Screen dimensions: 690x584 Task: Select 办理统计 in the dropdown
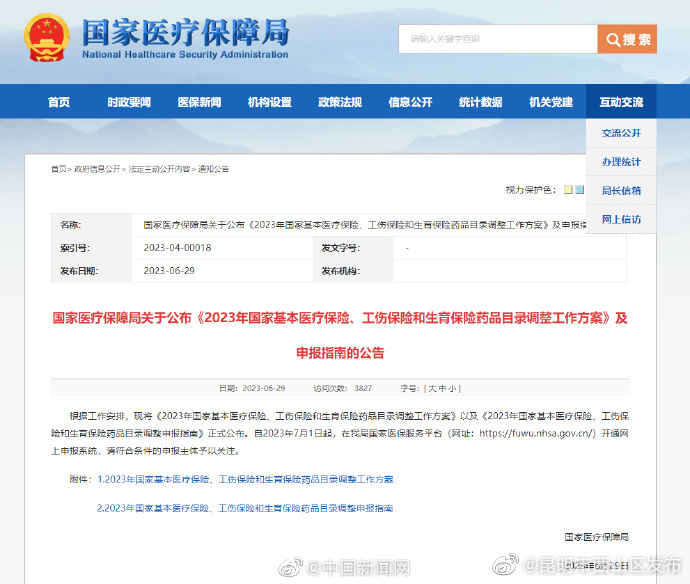coord(621,162)
